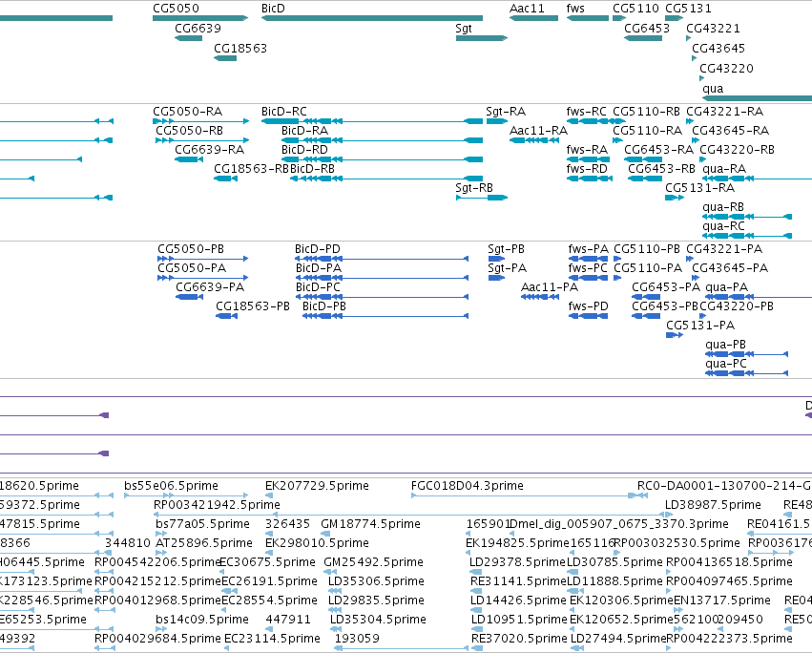Select the CG6639 gene label
812x653 pixels.
click(x=198, y=28)
